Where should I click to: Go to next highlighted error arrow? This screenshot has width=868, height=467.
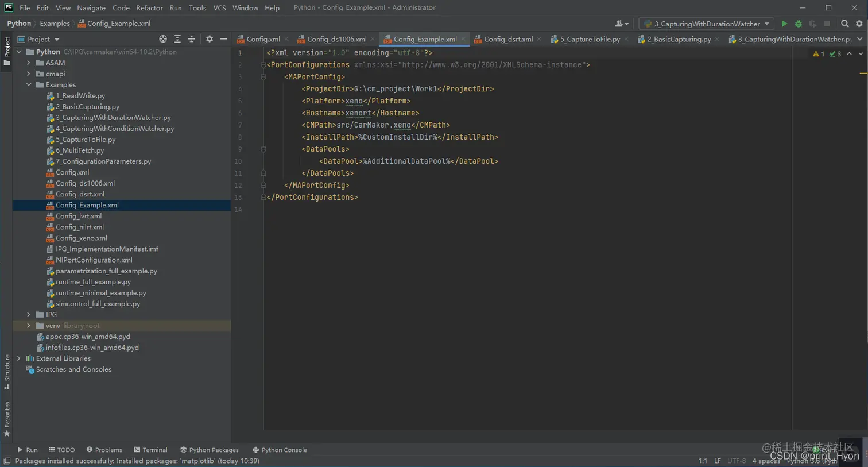[x=861, y=53]
